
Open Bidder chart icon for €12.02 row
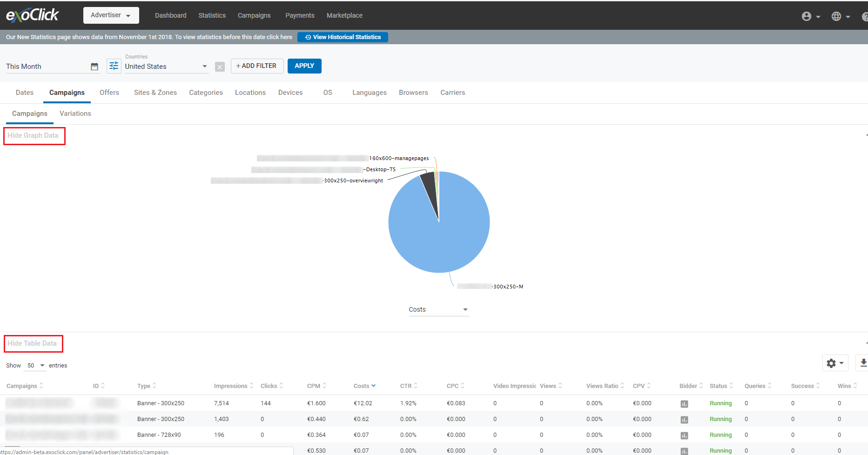(684, 404)
